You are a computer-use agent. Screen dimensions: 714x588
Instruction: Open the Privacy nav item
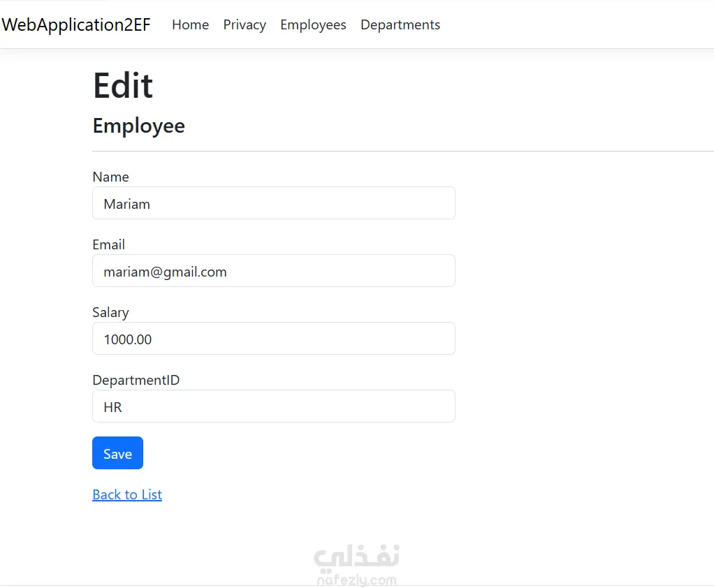click(245, 24)
